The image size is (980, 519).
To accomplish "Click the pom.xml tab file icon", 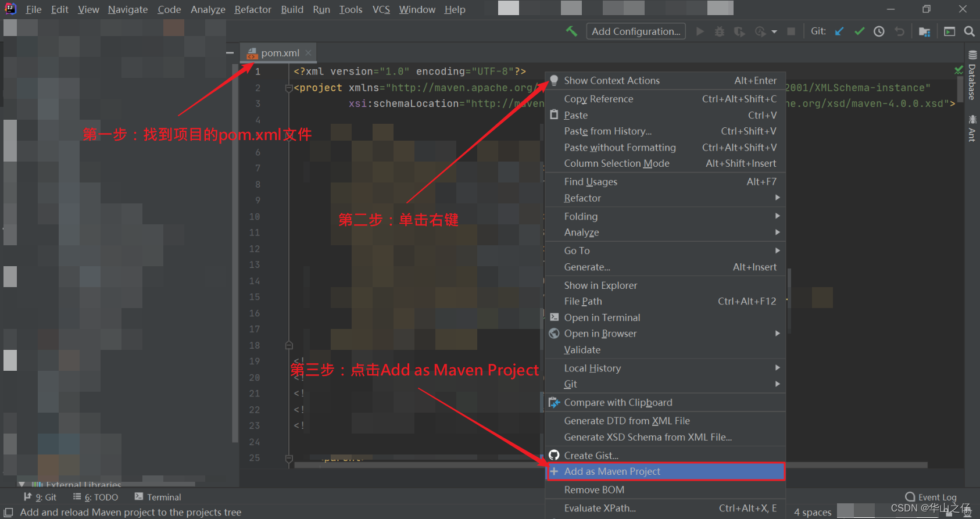I will (252, 53).
